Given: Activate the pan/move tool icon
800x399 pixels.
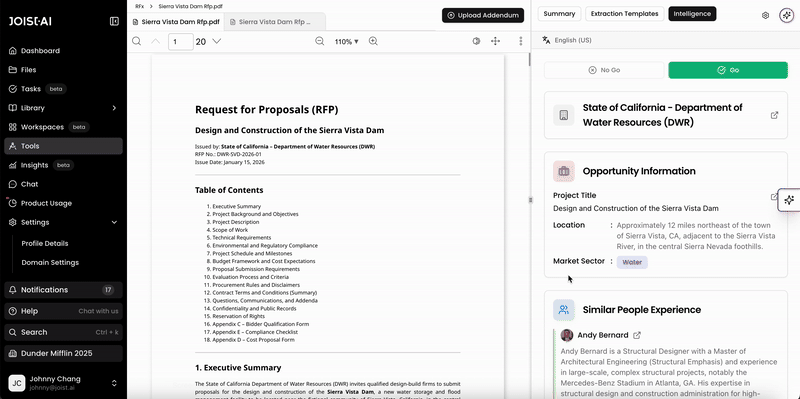Looking at the screenshot, I should (x=495, y=41).
